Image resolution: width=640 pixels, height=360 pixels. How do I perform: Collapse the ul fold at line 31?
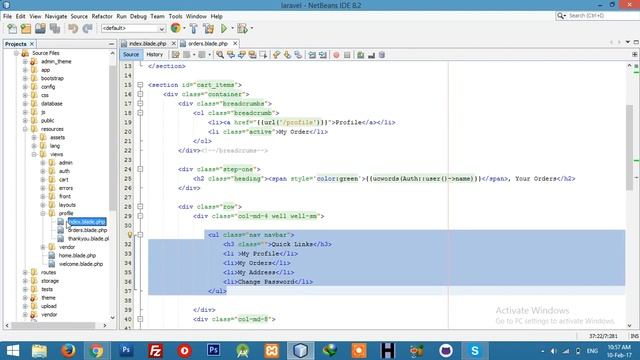(x=140, y=235)
